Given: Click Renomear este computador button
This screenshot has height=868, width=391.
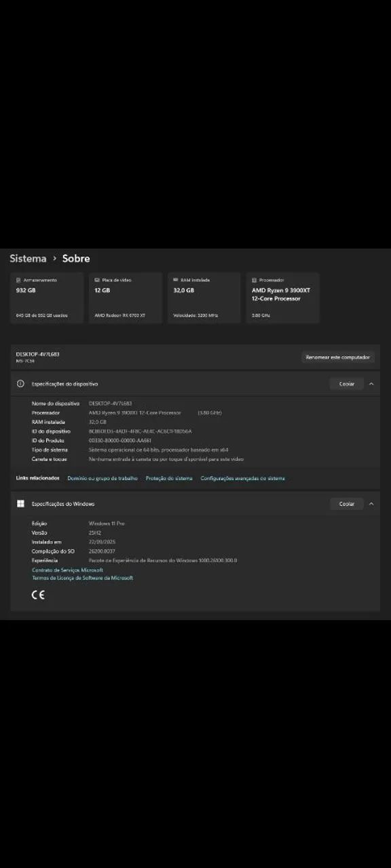Looking at the screenshot, I should tap(338, 357).
